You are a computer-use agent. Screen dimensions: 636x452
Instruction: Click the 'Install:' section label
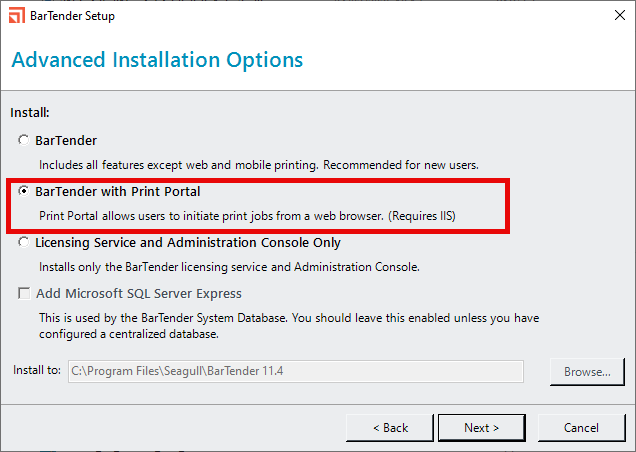tap(30, 112)
